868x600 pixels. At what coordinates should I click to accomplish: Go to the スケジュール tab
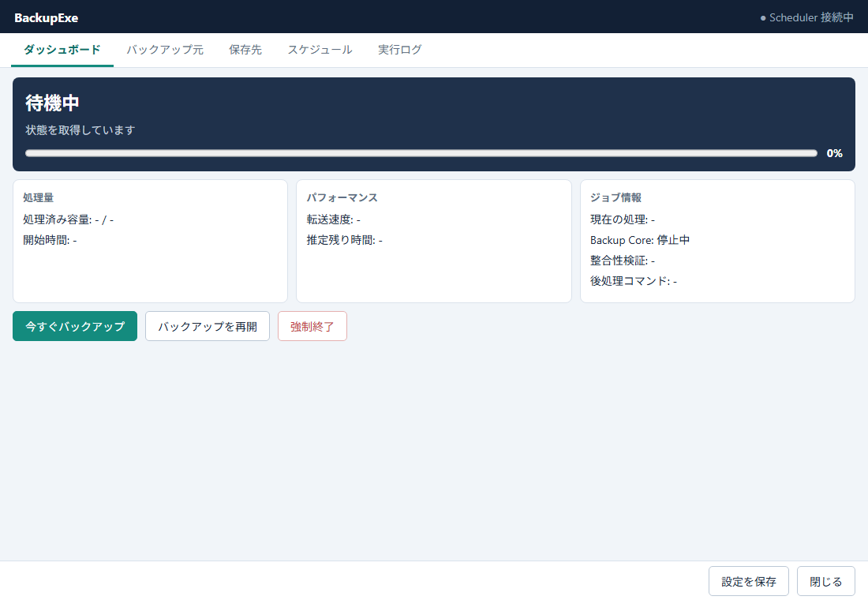click(x=320, y=50)
